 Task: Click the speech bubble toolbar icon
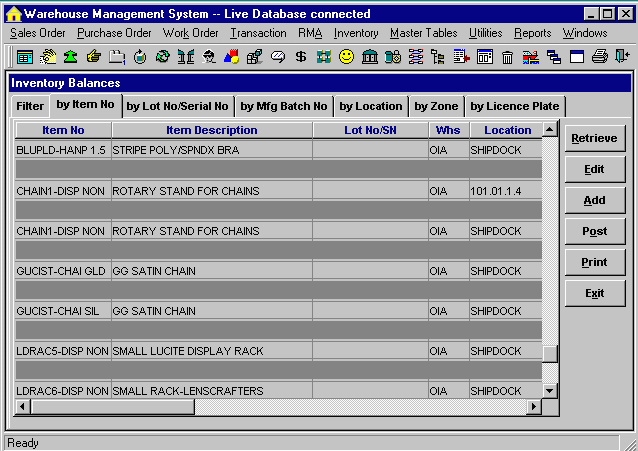(277, 57)
